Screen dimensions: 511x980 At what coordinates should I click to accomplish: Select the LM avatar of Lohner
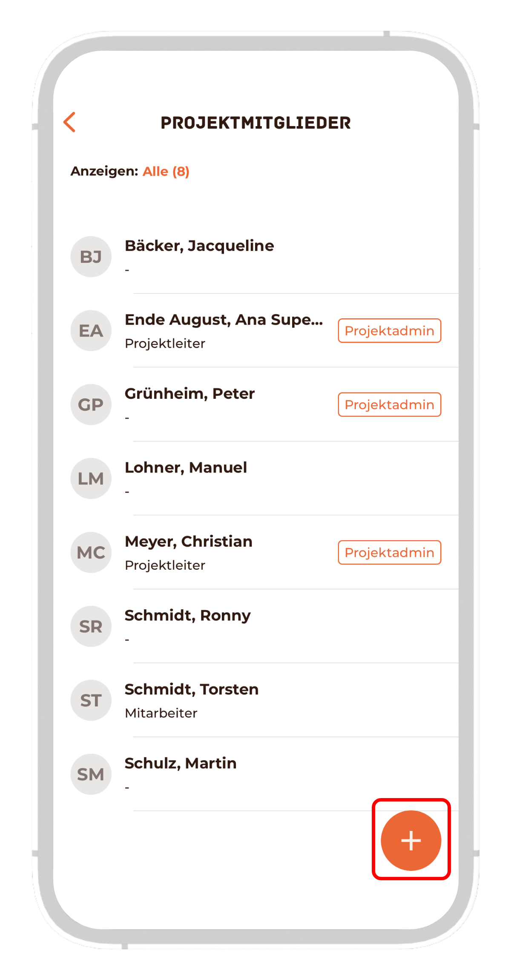tap(91, 478)
